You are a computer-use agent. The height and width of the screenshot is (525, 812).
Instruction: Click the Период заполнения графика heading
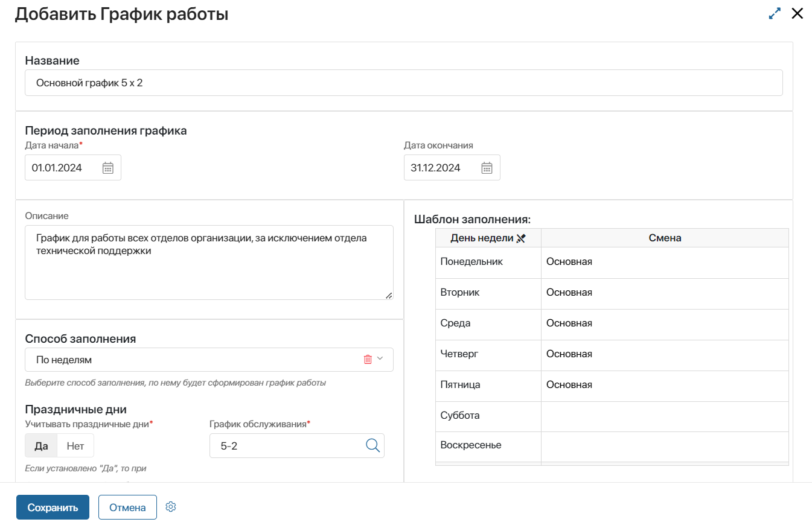106,130
